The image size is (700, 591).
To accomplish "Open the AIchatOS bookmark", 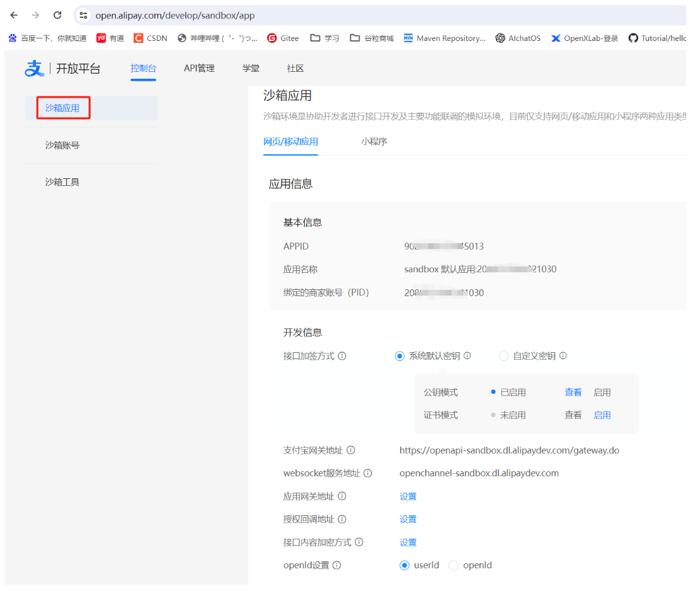I will click(518, 38).
